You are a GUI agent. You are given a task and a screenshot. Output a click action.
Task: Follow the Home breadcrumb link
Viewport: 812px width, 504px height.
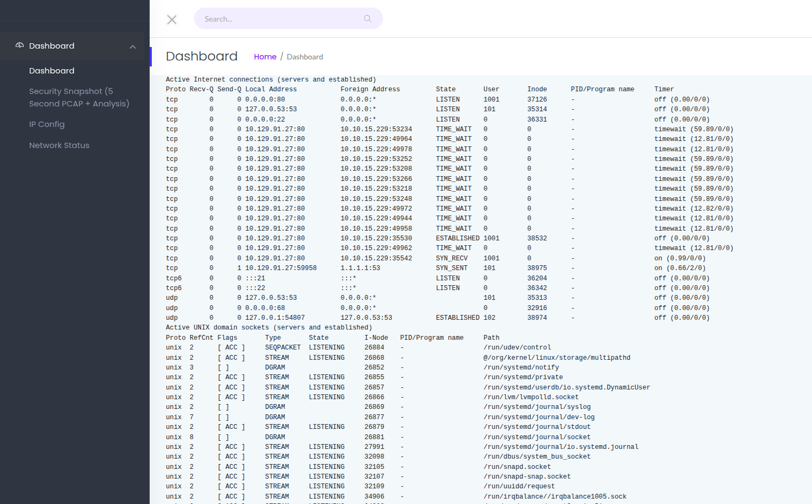pyautogui.click(x=265, y=57)
